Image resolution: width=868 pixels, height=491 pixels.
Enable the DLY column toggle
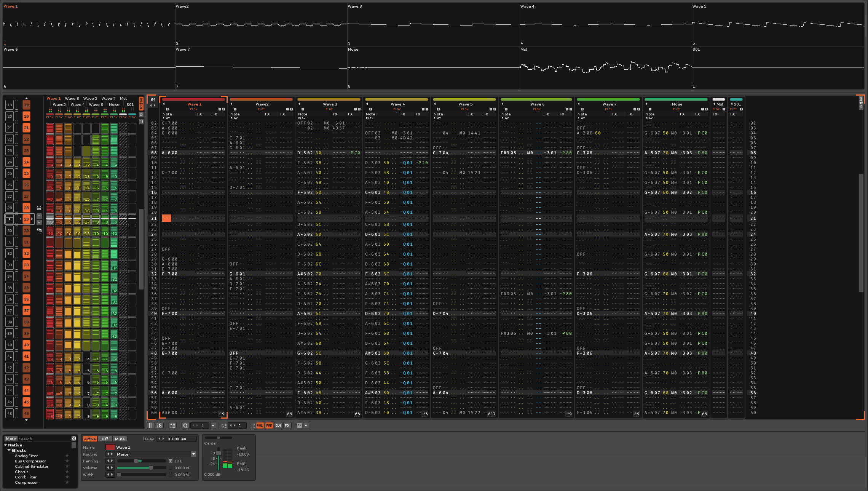click(278, 425)
